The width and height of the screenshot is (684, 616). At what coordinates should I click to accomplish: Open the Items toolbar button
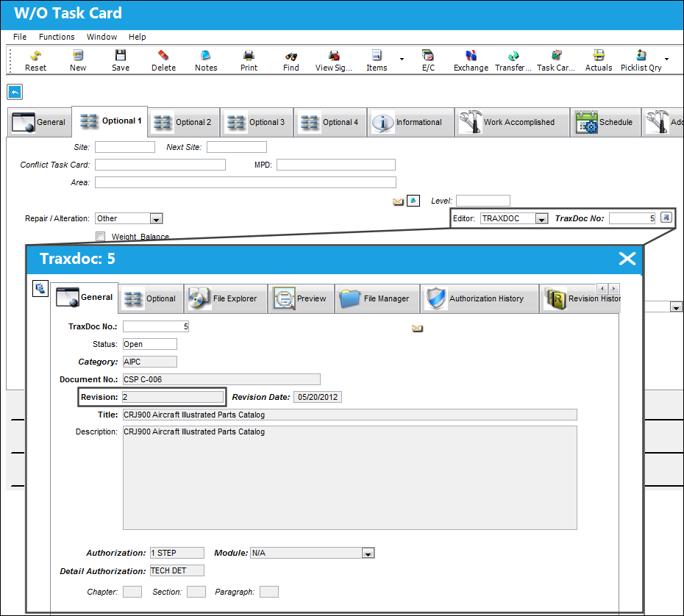tap(377, 60)
